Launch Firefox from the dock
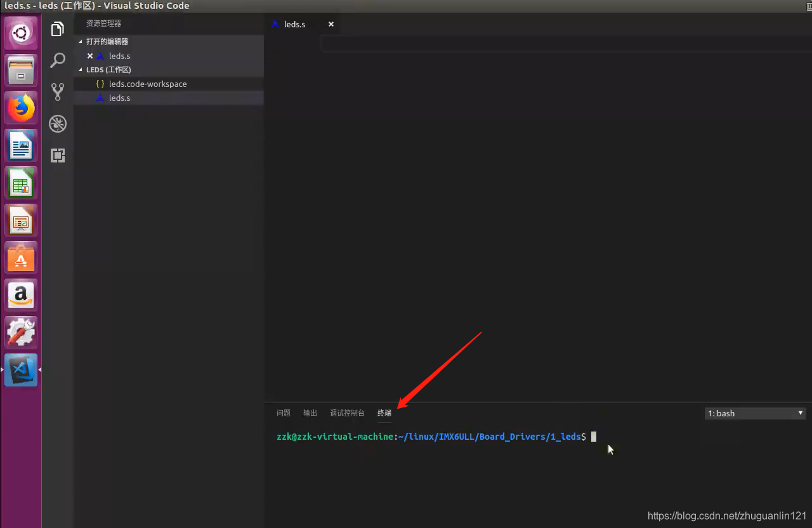The height and width of the screenshot is (528, 812). pos(21,107)
